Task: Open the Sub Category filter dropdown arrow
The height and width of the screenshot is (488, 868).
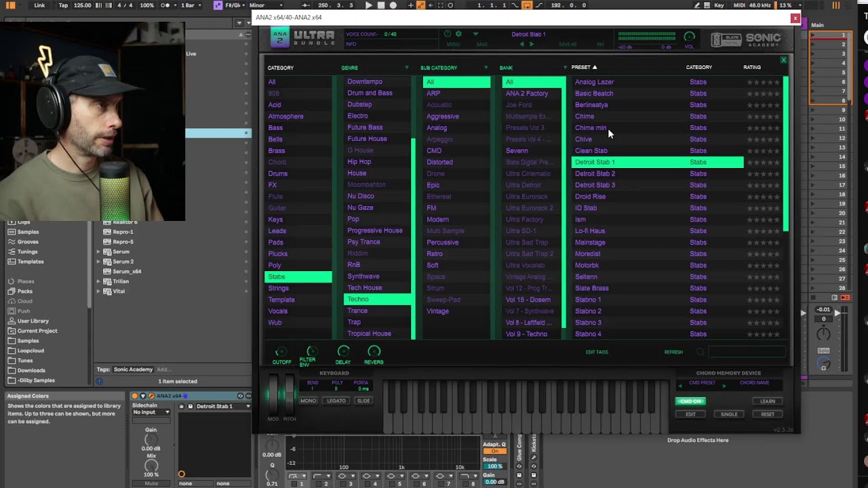Action: tap(486, 68)
